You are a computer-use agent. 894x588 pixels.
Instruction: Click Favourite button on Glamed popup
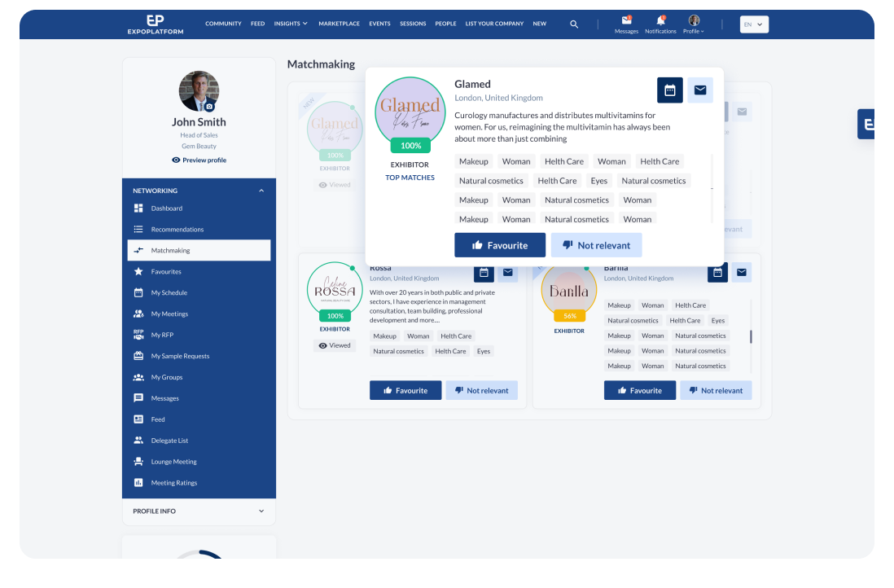point(499,245)
